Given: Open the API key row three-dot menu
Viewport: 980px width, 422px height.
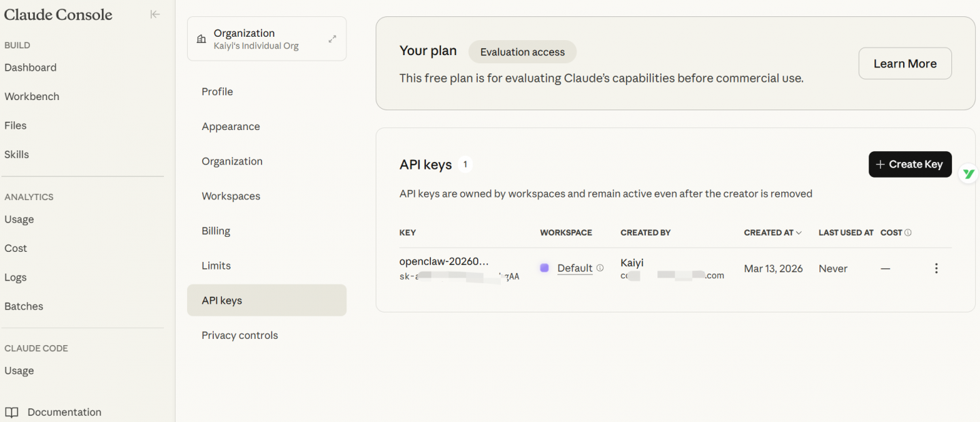Looking at the screenshot, I should [x=936, y=268].
